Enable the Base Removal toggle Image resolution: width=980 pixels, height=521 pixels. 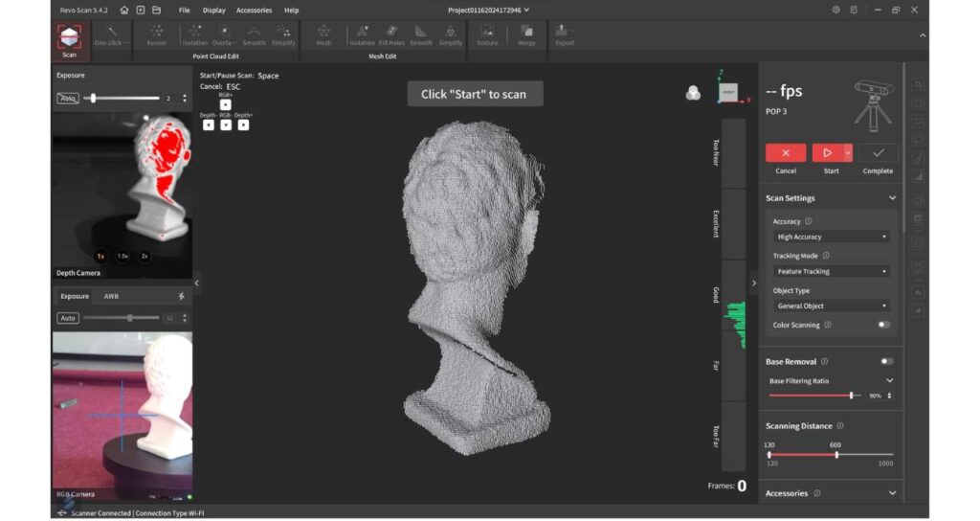(x=886, y=361)
